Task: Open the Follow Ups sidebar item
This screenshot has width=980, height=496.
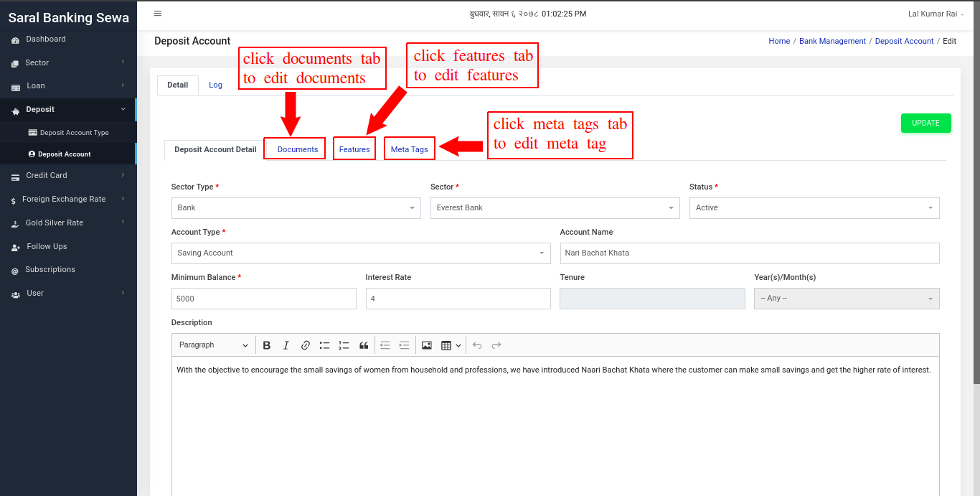Action: (68, 247)
